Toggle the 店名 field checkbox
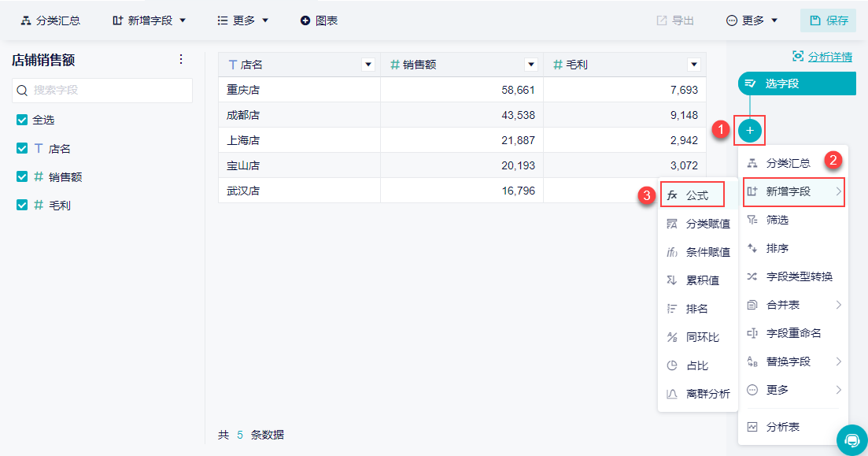The width and height of the screenshot is (868, 456). tap(22, 148)
